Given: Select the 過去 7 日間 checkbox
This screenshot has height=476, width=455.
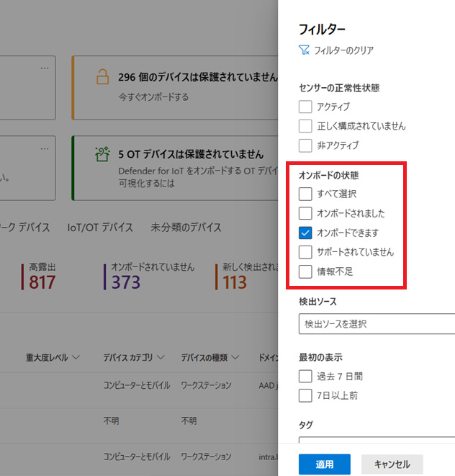Looking at the screenshot, I should pos(305,376).
